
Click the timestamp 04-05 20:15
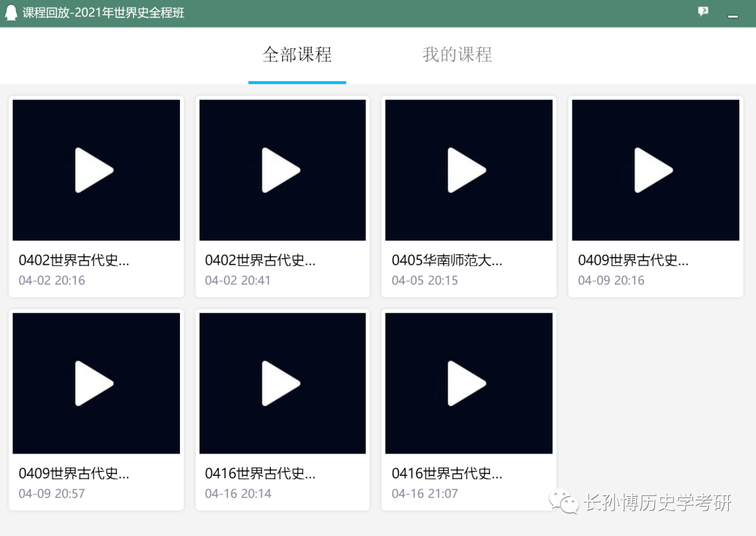point(425,281)
